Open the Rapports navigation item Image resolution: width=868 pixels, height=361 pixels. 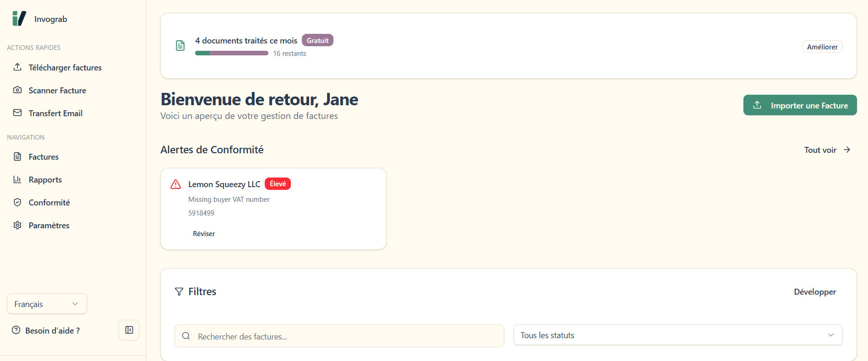click(x=45, y=180)
